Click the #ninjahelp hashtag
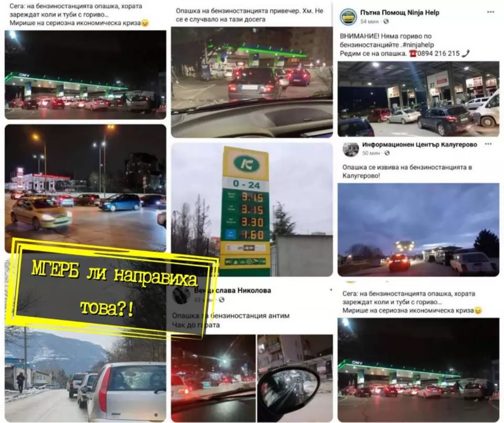The image size is (504, 423). coord(418,45)
